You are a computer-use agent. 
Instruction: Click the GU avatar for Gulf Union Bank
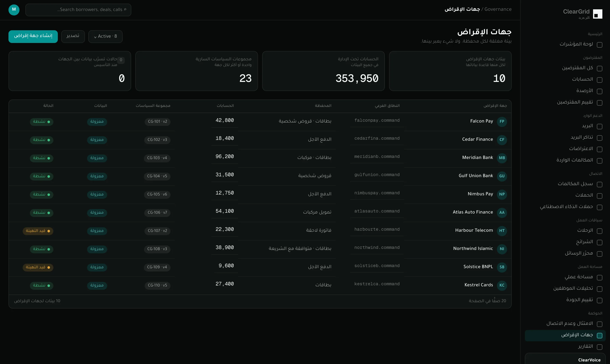pyautogui.click(x=502, y=176)
